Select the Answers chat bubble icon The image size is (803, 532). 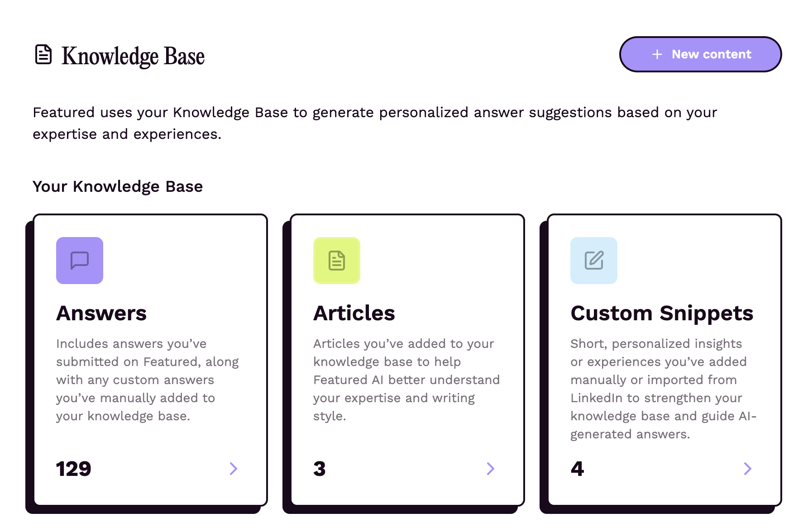pos(79,261)
